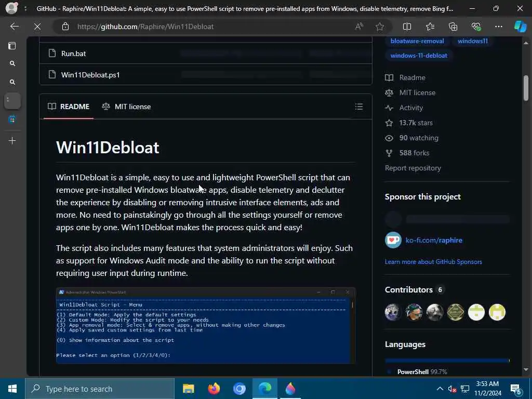The image size is (532, 399).
Task: Click the sixth contributor avatar
Action: click(497, 312)
